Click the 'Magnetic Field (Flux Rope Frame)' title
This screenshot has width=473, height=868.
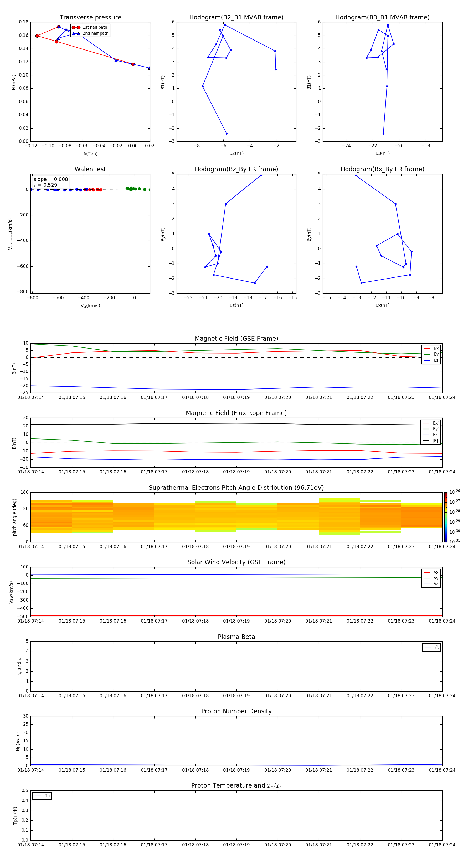(236, 413)
